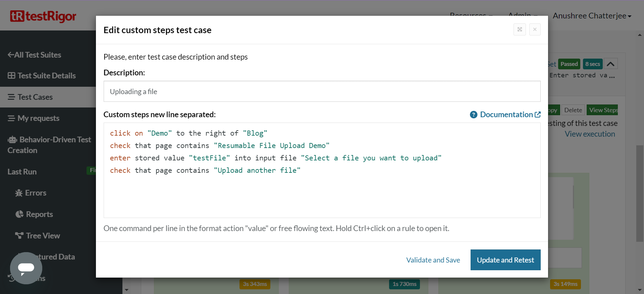Click the Reports pie chart icon
The image size is (644, 294).
pos(19,214)
